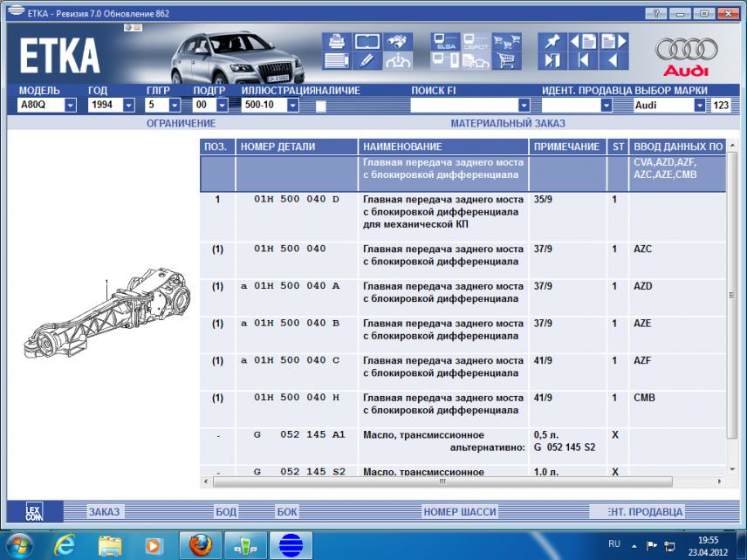Open Internet Explorer from the taskbar
The height and width of the screenshot is (560, 747).
point(65,544)
